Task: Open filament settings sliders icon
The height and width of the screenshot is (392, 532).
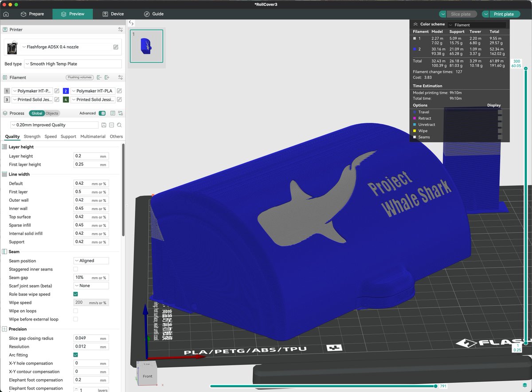Action: (121, 77)
